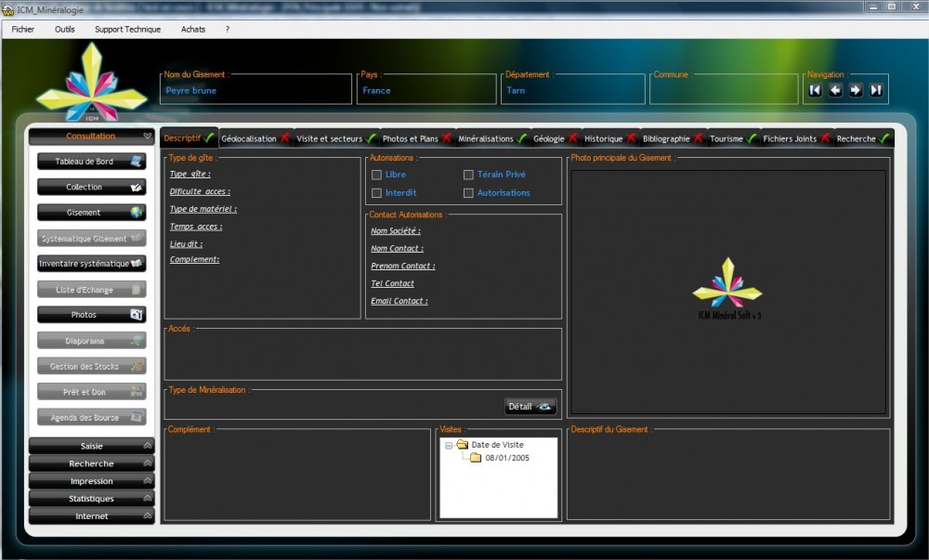This screenshot has width=929, height=560.
Task: Expand the Recherche sidebar section
Action: [92, 463]
